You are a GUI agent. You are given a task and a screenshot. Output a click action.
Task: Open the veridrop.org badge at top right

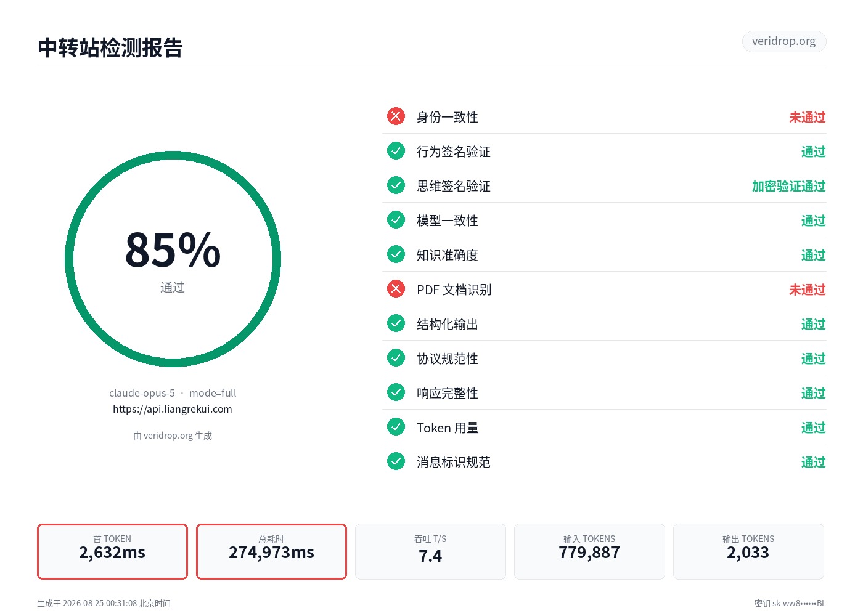(x=784, y=41)
